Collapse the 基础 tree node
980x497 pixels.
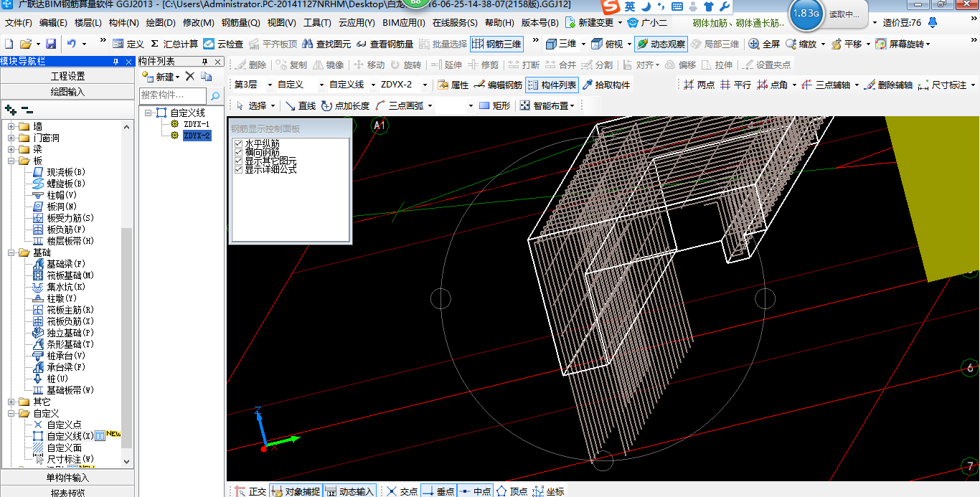(x=12, y=252)
